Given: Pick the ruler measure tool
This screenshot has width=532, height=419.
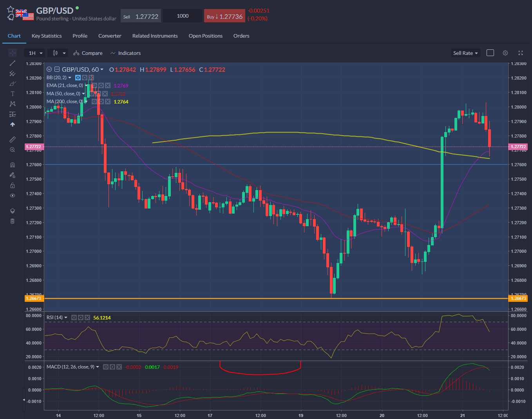Looking at the screenshot, I should pyautogui.click(x=13, y=140).
